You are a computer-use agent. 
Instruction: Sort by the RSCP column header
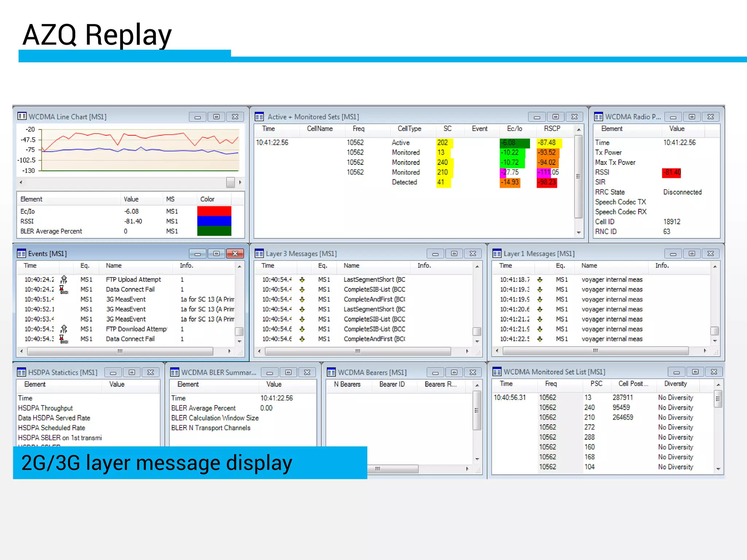[x=552, y=129]
